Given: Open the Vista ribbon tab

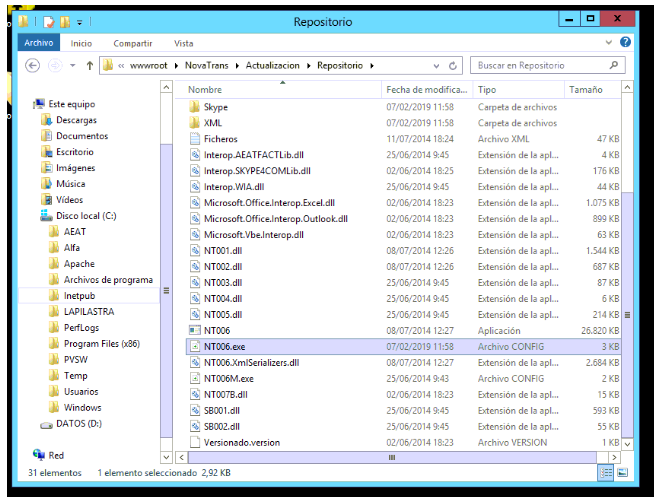Looking at the screenshot, I should pyautogui.click(x=184, y=43).
